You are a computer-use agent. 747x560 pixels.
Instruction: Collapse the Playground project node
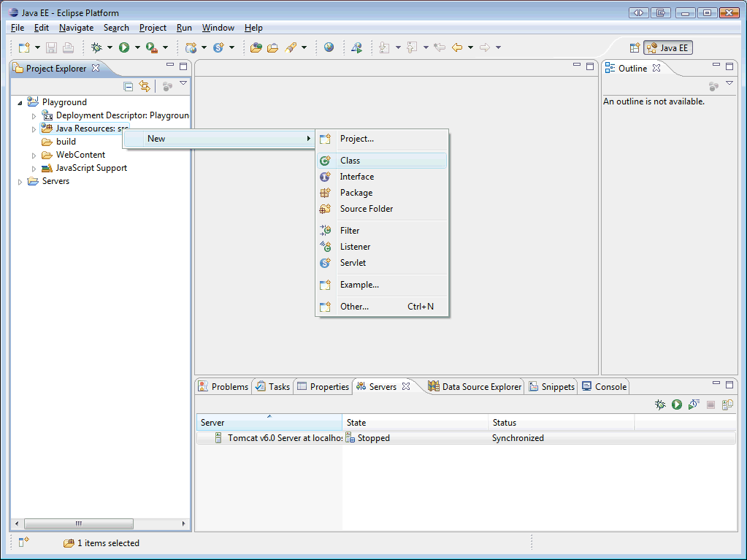pos(20,102)
